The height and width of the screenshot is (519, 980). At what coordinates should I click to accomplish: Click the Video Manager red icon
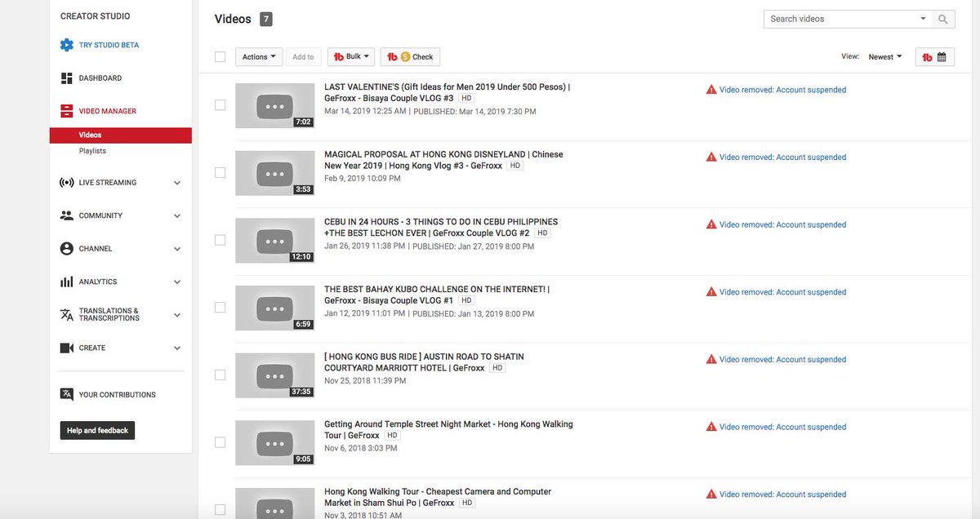click(x=67, y=111)
